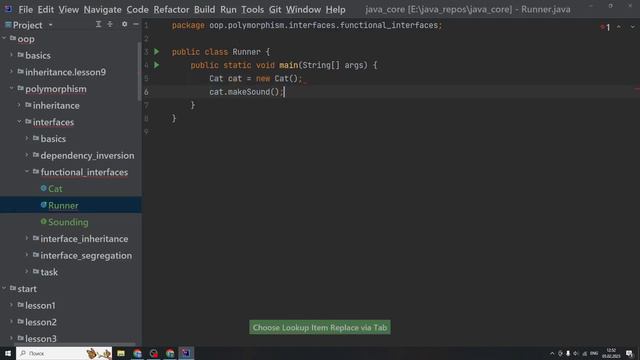
Task: Expand the interface_segregation folder
Action: 27,255
